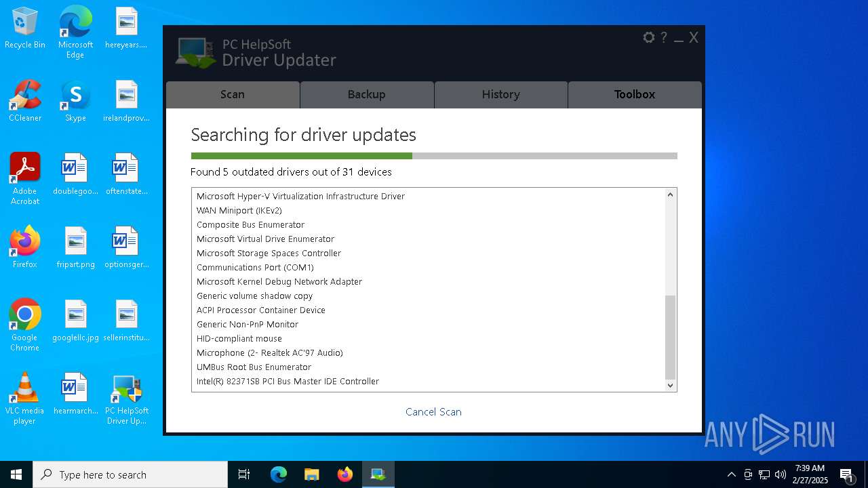Open PC HelpSoft Driver Updater desktop shortcut
Screen dimensions: 868x488
[126, 399]
